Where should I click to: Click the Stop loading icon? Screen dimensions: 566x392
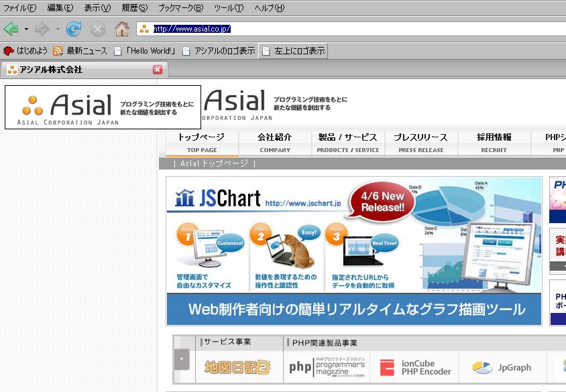point(98,29)
